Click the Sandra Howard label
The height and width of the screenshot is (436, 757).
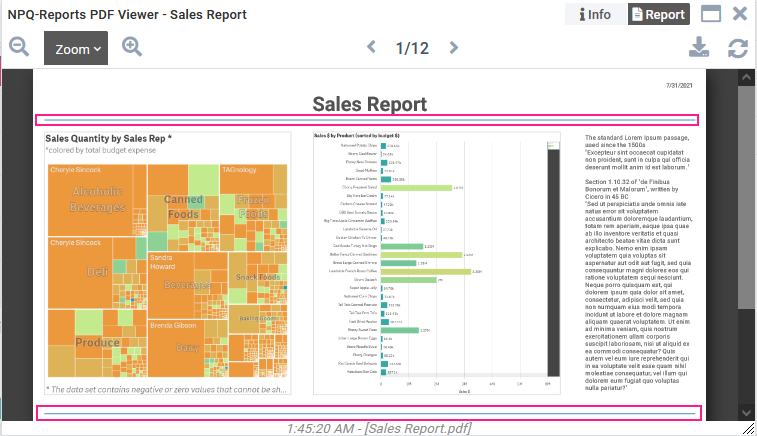click(x=162, y=262)
